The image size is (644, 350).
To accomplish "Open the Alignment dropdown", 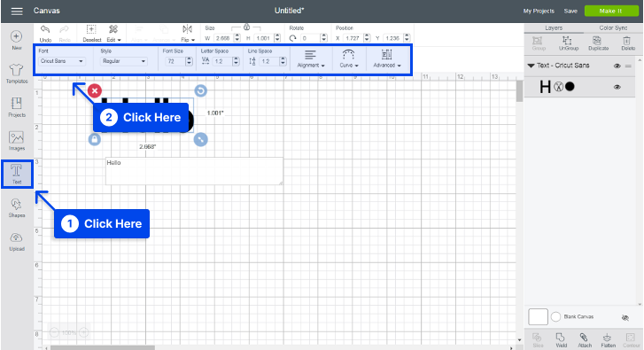I will [311, 58].
